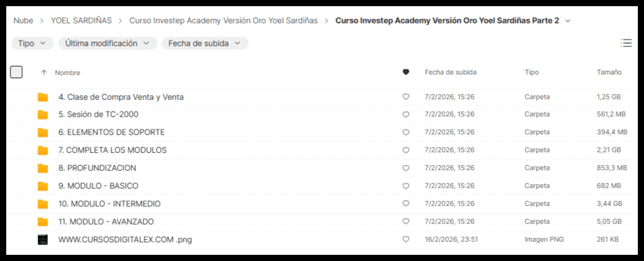This screenshot has height=261, width=644.
Task: Open the Última modificación filter dropdown
Action: click(x=107, y=43)
